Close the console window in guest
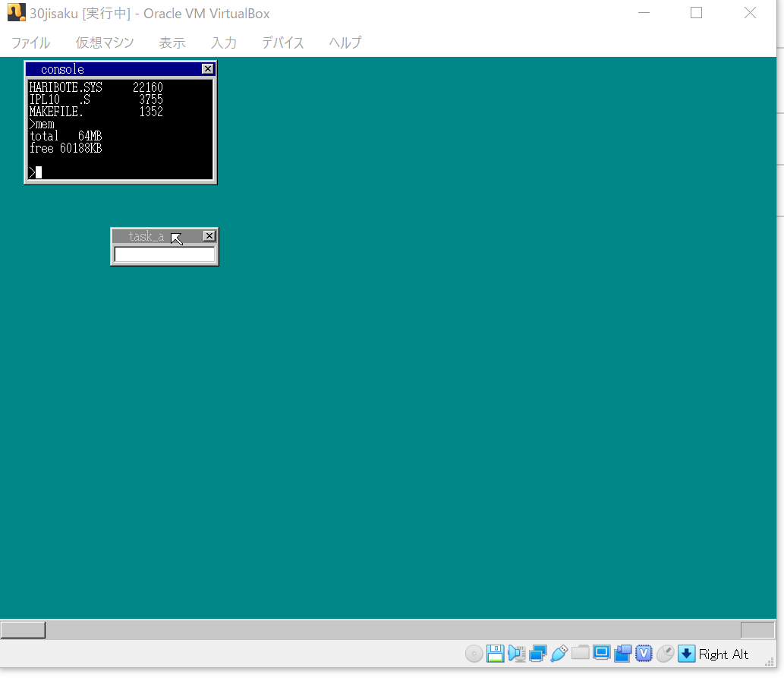This screenshot has width=784, height=678. click(x=207, y=69)
